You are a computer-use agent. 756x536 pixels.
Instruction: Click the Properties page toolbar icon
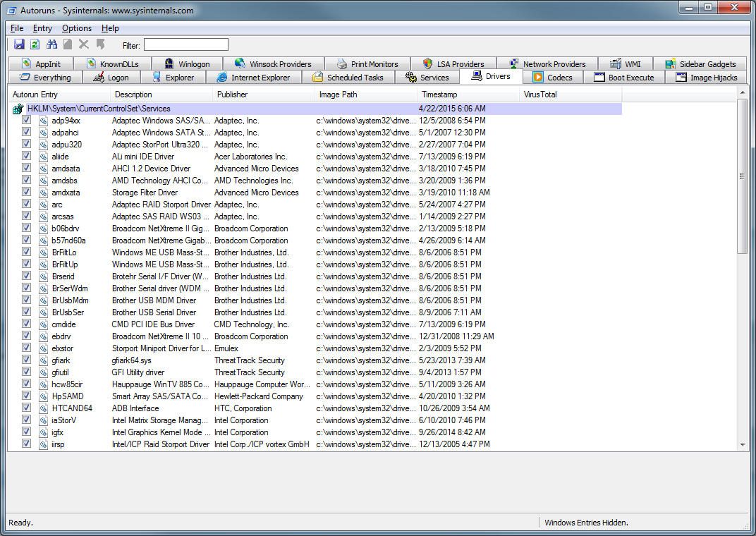68,44
